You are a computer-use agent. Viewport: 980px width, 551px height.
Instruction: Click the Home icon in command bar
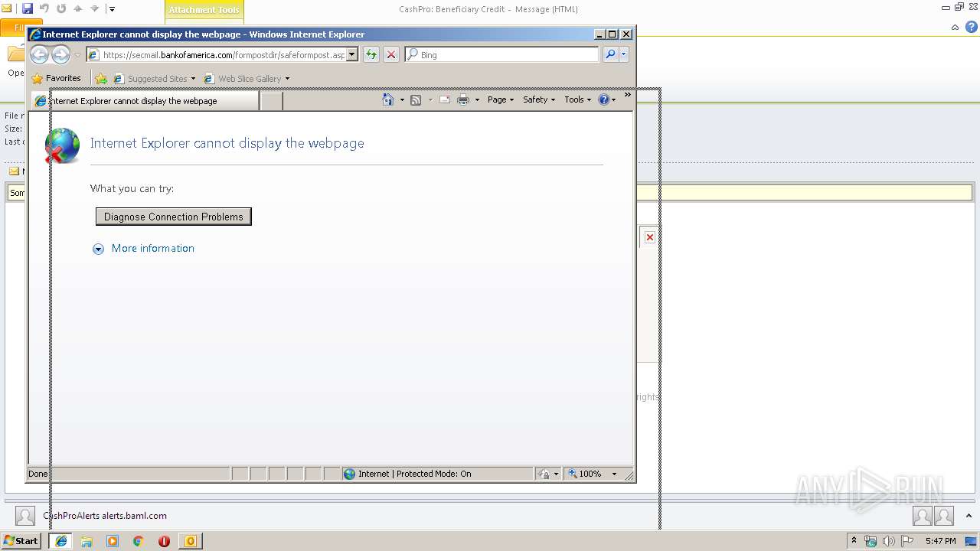388,100
